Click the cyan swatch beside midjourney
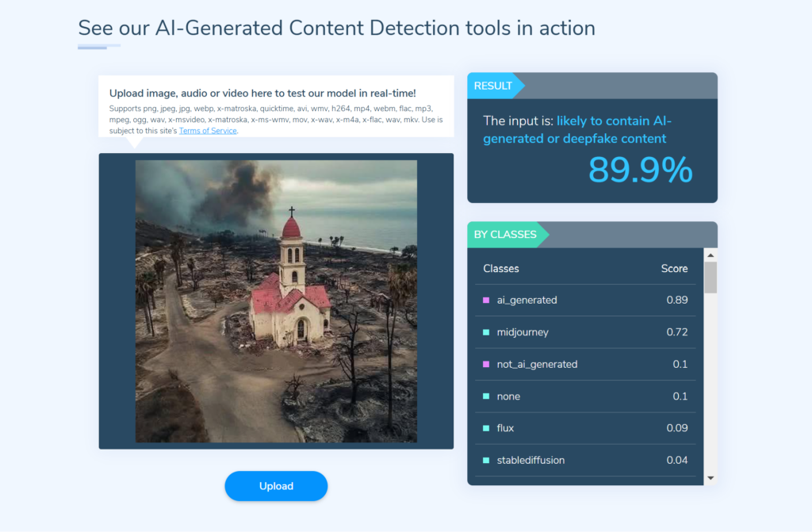Image resolution: width=812 pixels, height=532 pixels. pos(486,332)
